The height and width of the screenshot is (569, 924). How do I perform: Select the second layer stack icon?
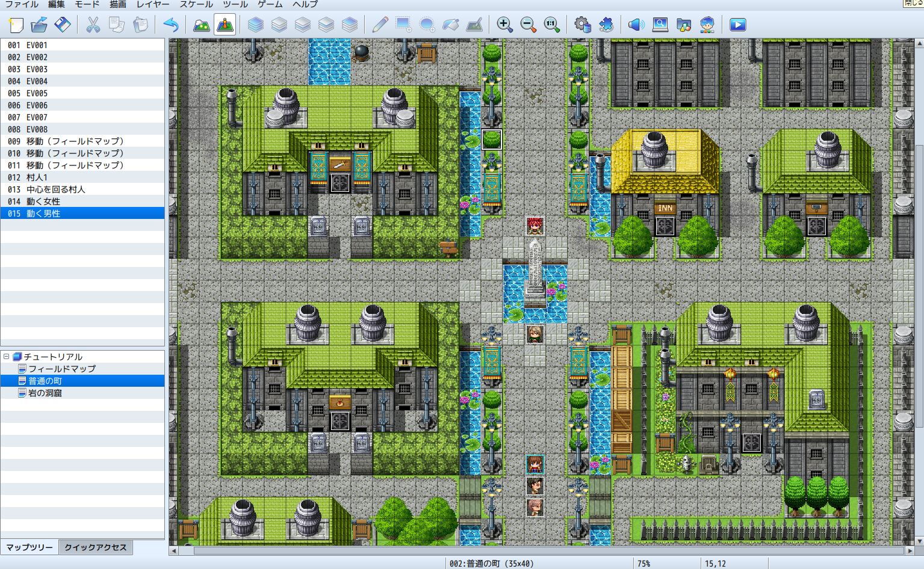279,25
